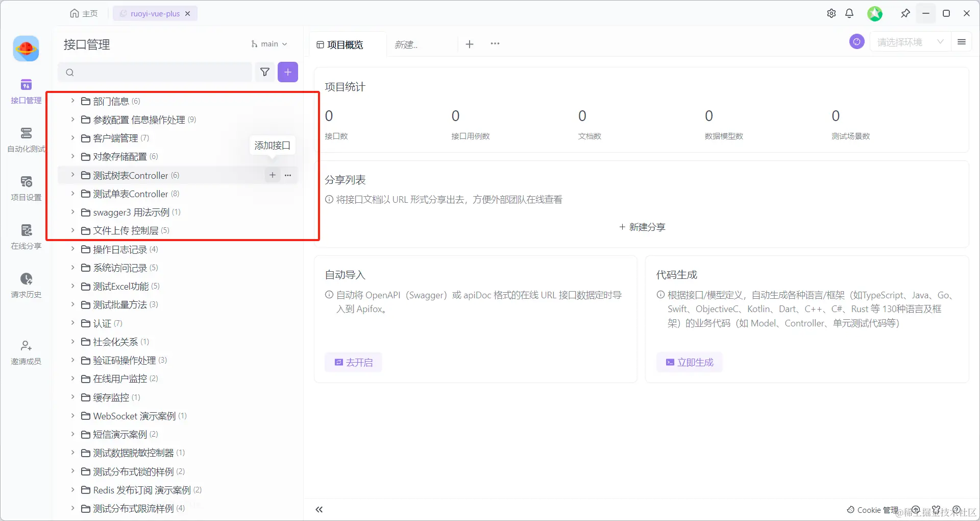Open the 请求历史 sidebar section

pos(26,286)
